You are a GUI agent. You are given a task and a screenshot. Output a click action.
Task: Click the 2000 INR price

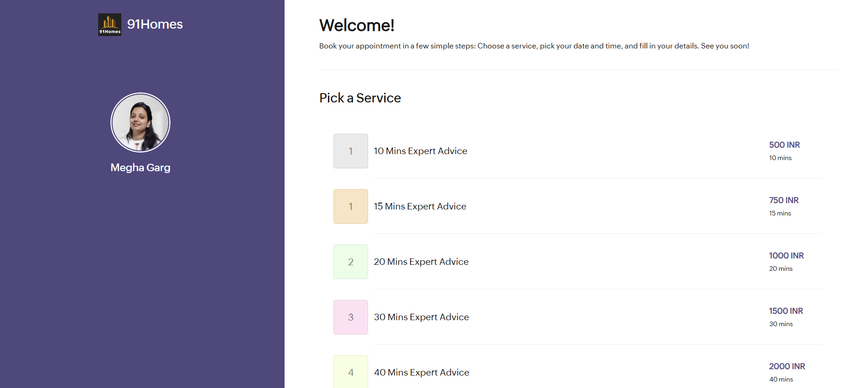[787, 366]
